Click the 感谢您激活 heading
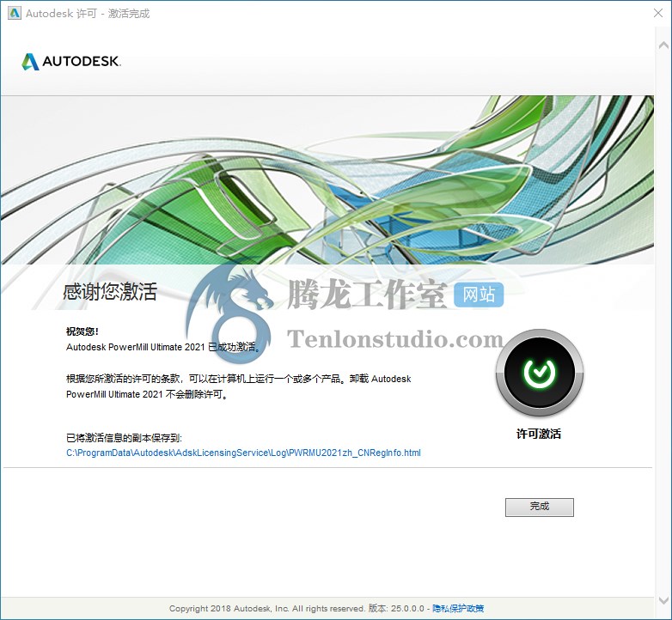Image resolution: width=672 pixels, height=620 pixels. [x=110, y=292]
